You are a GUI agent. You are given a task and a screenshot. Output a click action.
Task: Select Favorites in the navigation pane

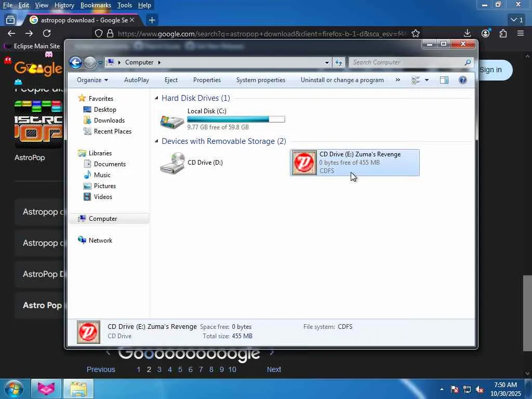(101, 99)
